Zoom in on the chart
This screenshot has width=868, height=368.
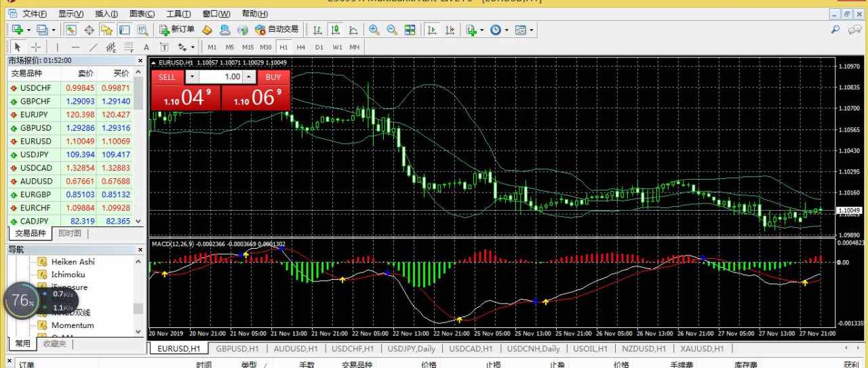click(x=374, y=30)
